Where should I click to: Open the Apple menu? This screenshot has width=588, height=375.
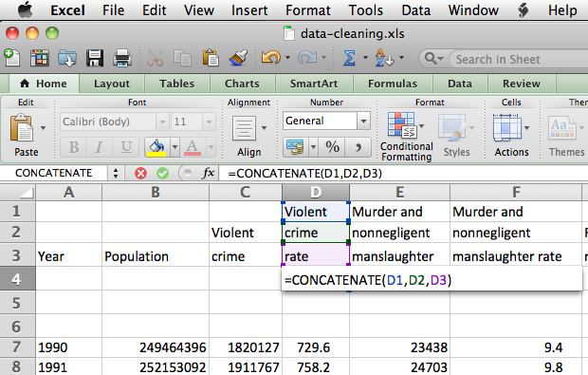(x=26, y=9)
